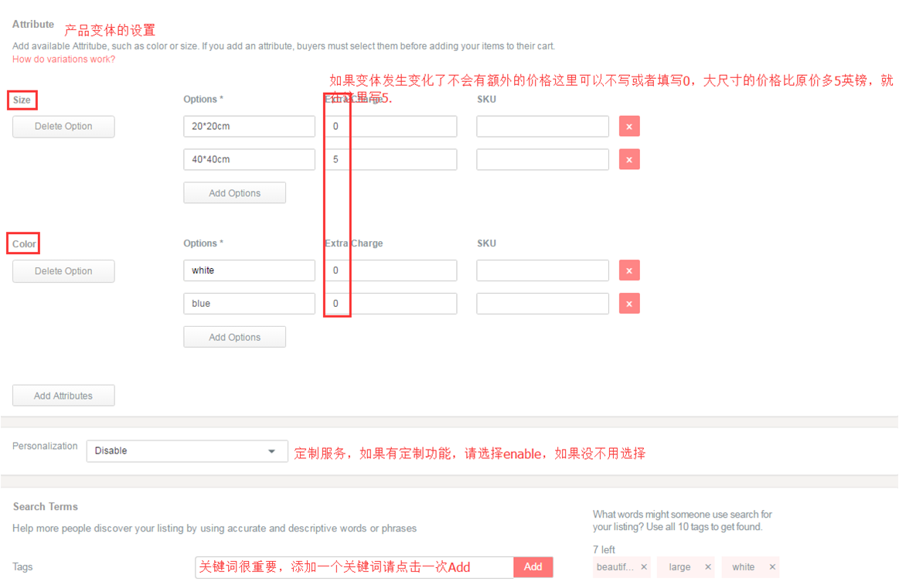Remove the 40*40cm size option row
The height and width of the screenshot is (588, 899).
(x=629, y=160)
